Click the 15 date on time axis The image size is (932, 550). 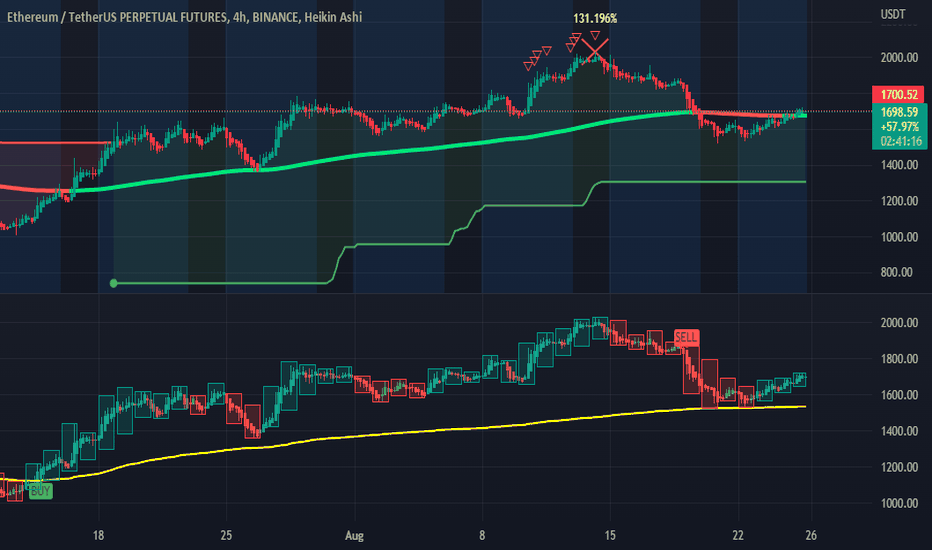pyautogui.click(x=610, y=535)
